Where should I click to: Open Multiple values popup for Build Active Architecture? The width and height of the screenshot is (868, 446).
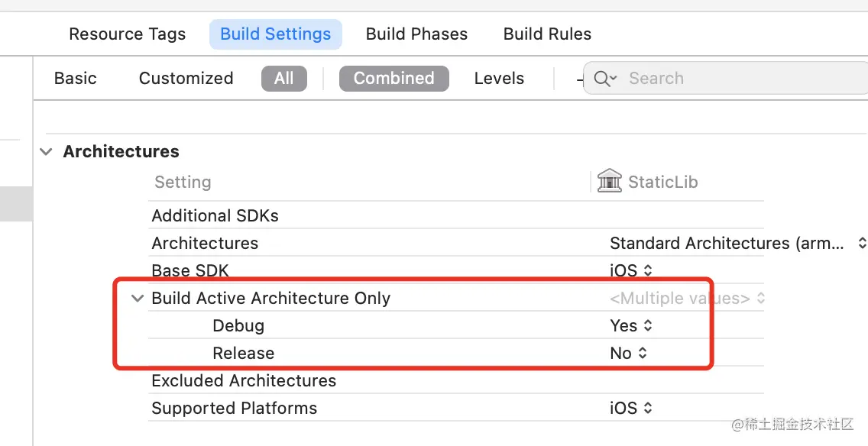coord(686,299)
